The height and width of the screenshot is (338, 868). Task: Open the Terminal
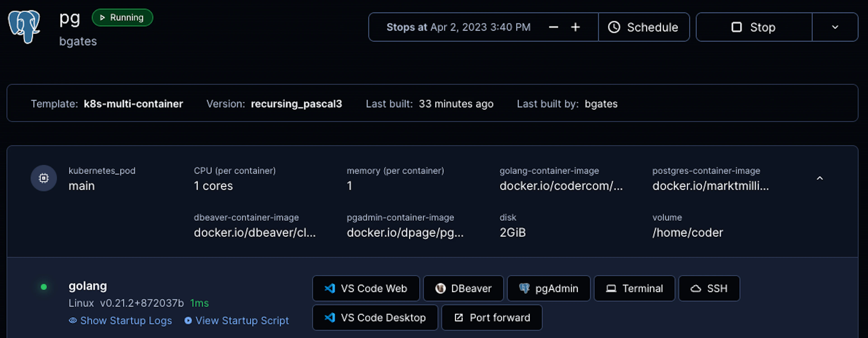point(634,288)
